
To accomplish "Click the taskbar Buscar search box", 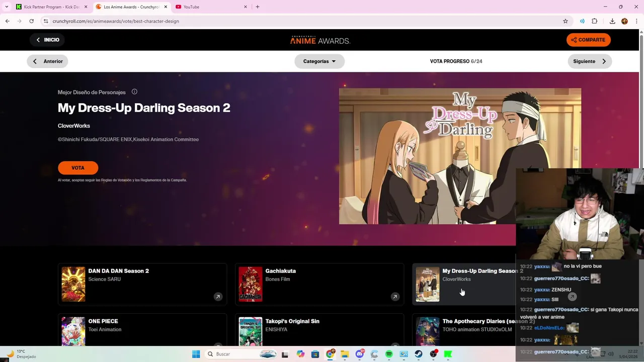I will coord(242,354).
